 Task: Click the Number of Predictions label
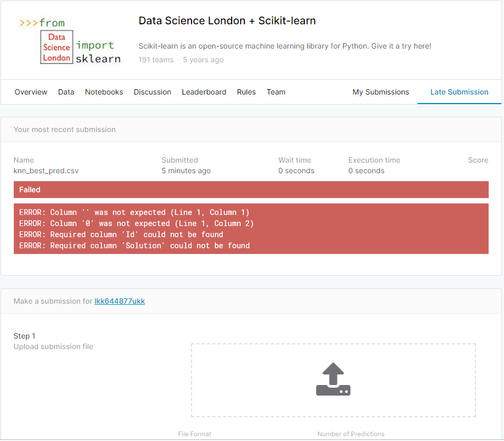tap(350, 434)
